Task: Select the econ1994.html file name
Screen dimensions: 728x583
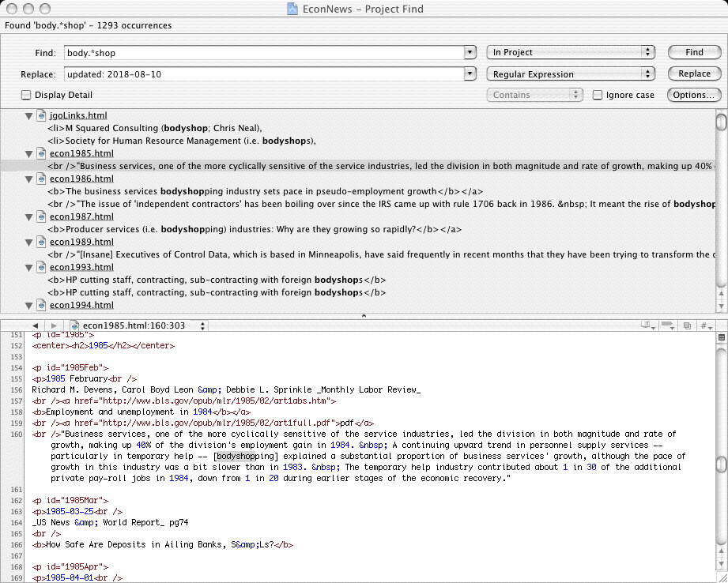Action: coord(81,306)
